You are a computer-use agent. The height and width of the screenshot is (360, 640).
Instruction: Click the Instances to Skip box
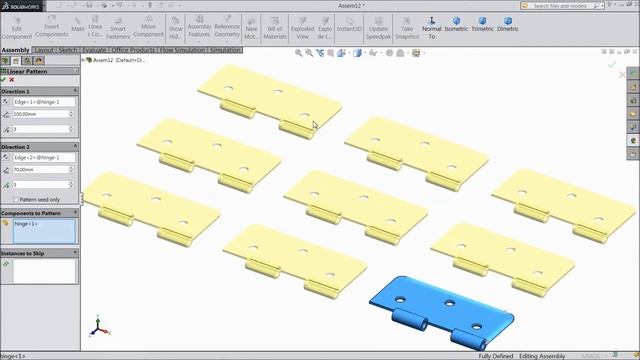(44, 271)
